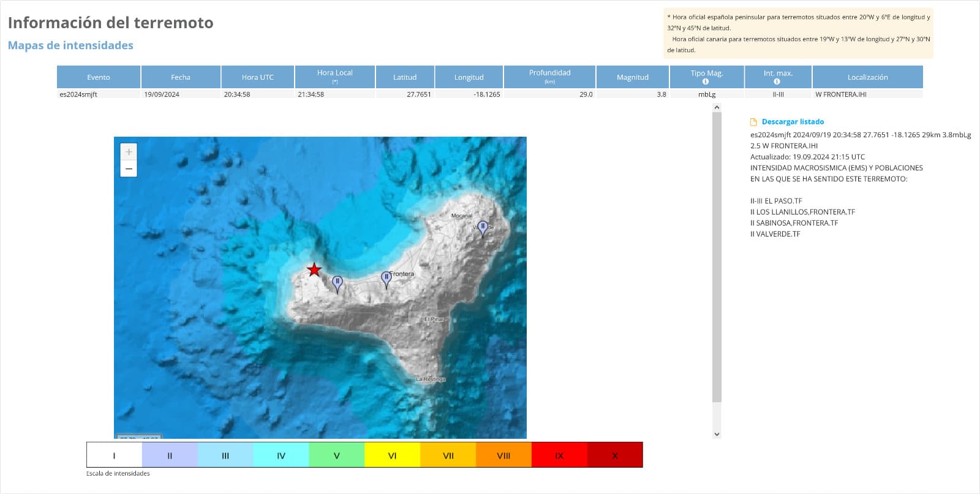
Task: Click the vertical scrollbar thumb of listing
Action: tap(717, 257)
